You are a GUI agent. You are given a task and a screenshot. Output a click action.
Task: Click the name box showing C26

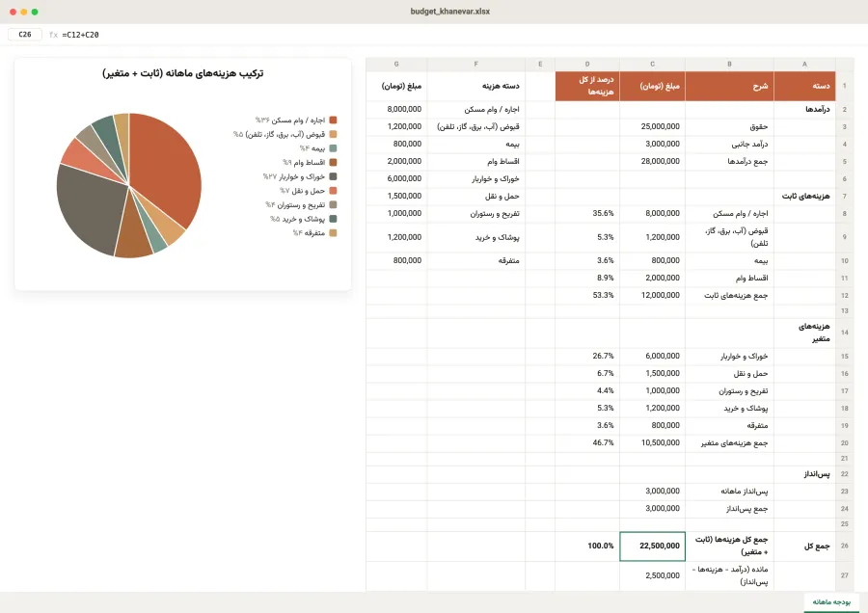25,35
